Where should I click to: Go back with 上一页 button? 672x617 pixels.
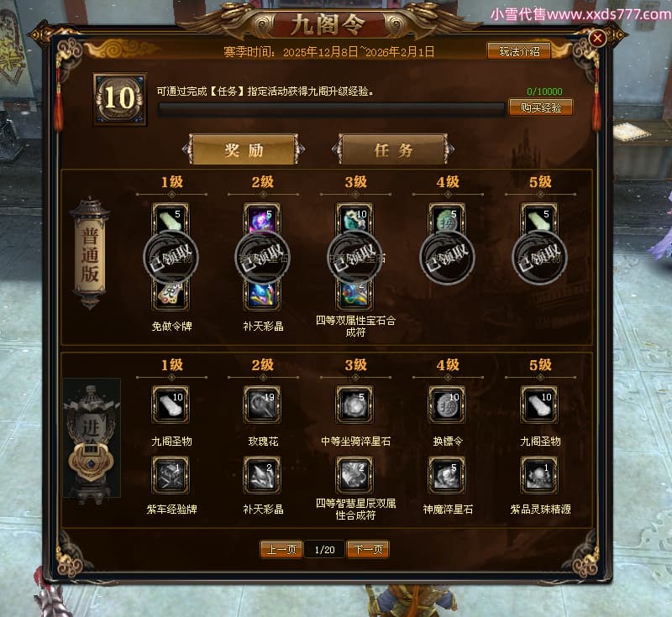coord(281,549)
